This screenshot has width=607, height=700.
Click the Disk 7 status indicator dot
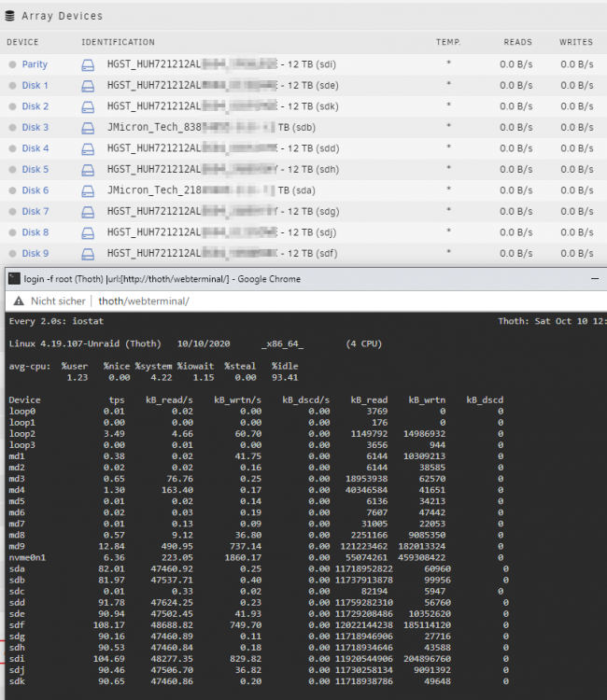click(12, 211)
